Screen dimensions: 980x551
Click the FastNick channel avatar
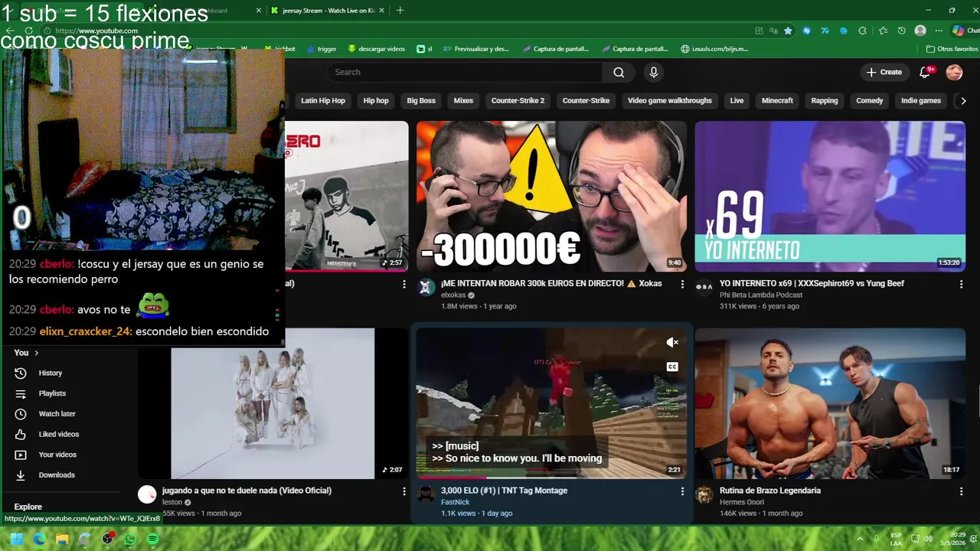coord(425,495)
